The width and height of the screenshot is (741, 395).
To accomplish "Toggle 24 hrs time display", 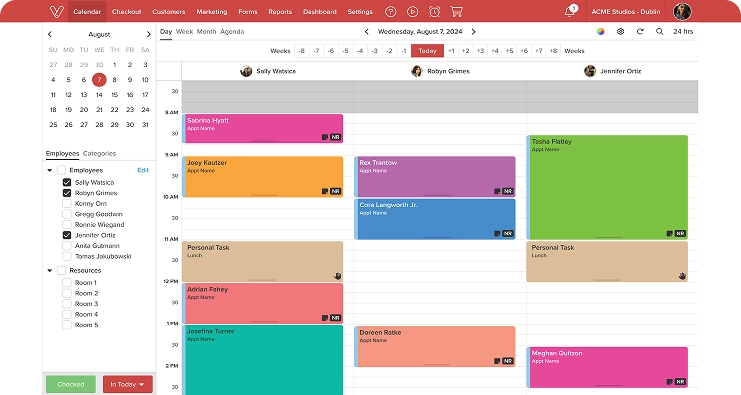I will click(x=683, y=32).
